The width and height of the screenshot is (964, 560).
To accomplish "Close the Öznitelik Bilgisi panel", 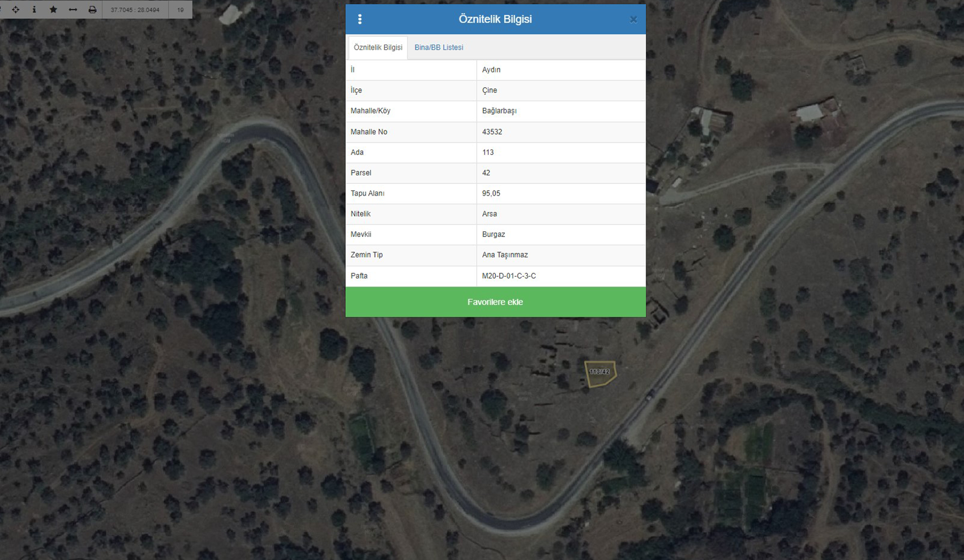I will [x=633, y=20].
